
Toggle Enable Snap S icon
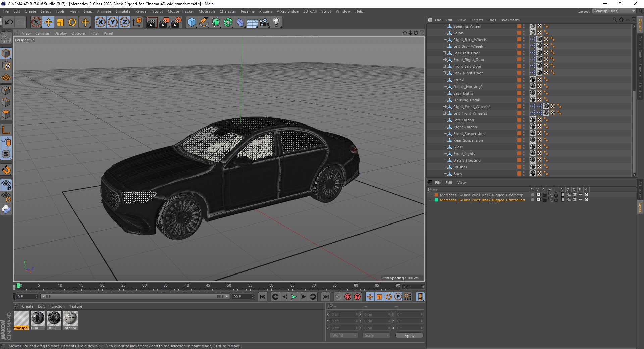pyautogui.click(x=6, y=154)
